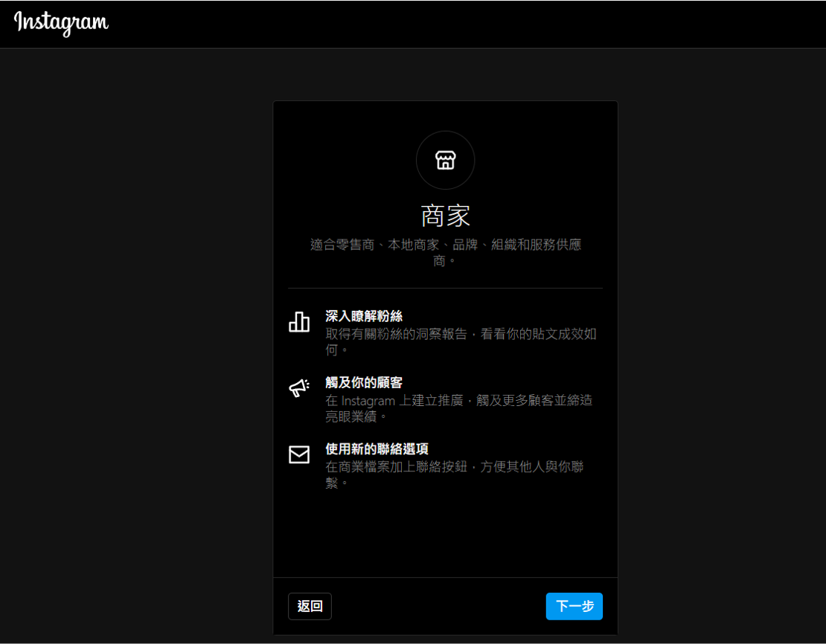This screenshot has width=826, height=644.
Task: Click the storefront icon above 商家
Action: [x=445, y=160]
